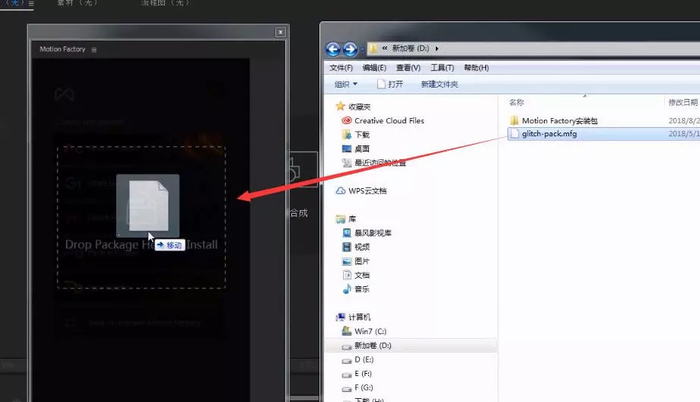This screenshot has height=402, width=700.
Task: Click the Drop Package Here to Install area
Action: [x=141, y=217]
